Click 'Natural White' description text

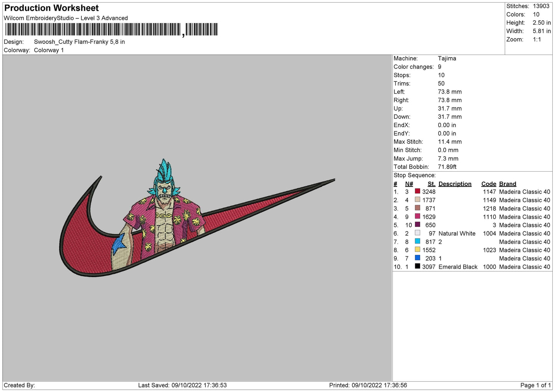(457, 233)
